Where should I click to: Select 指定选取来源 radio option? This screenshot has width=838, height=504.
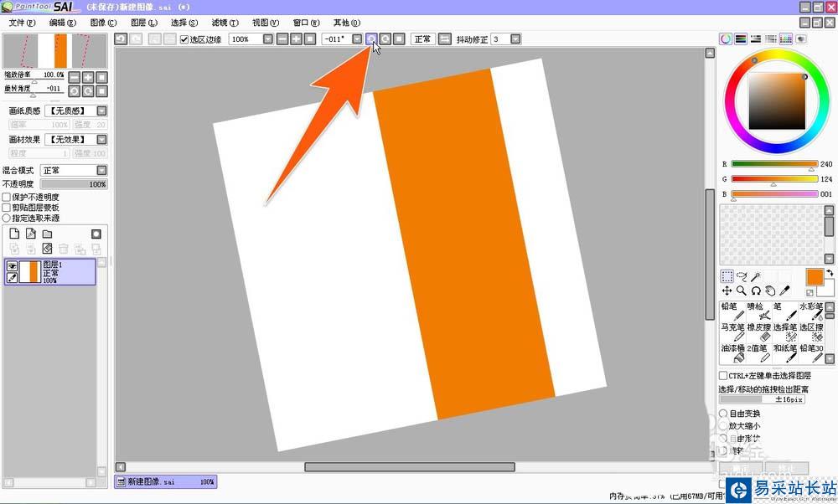click(x=7, y=218)
